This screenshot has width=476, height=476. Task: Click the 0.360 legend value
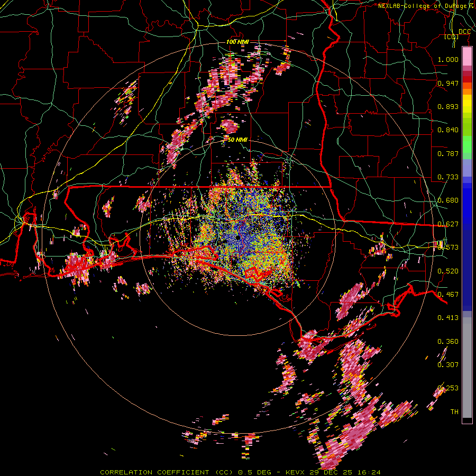click(448, 342)
